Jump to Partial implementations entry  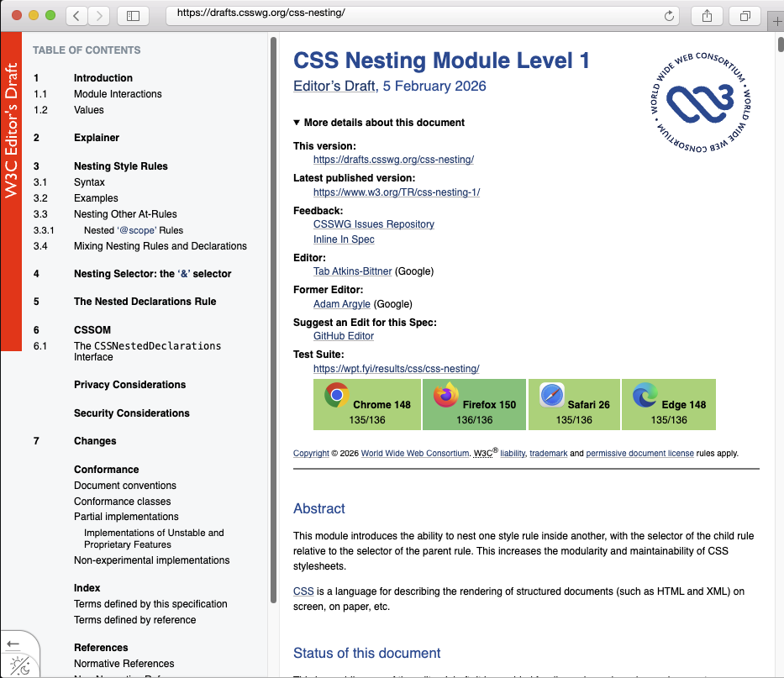pyautogui.click(x=127, y=517)
